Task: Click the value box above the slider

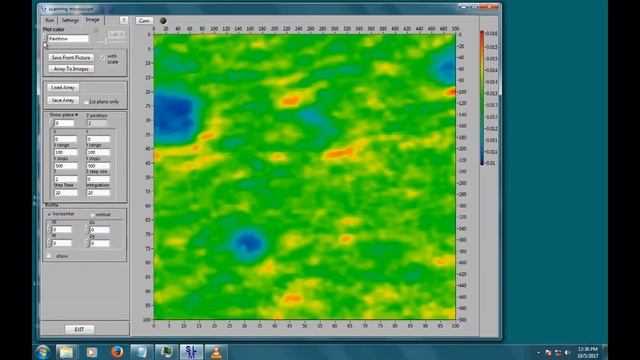Action: [116, 34]
